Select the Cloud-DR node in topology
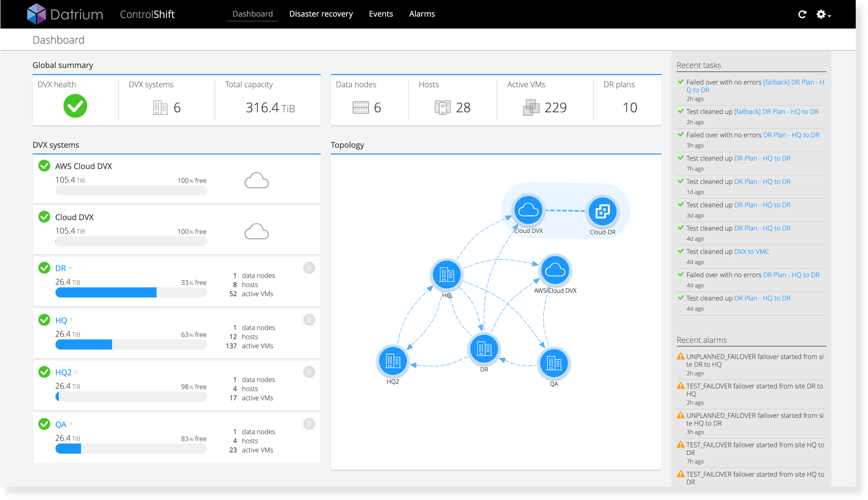Image resolution: width=868 pixels, height=500 pixels. click(602, 211)
